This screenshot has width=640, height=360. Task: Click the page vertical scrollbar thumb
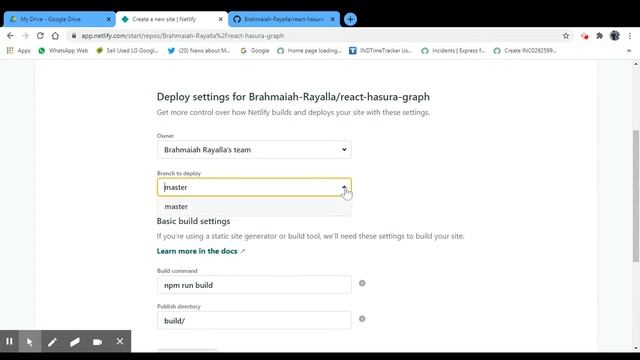(636, 196)
